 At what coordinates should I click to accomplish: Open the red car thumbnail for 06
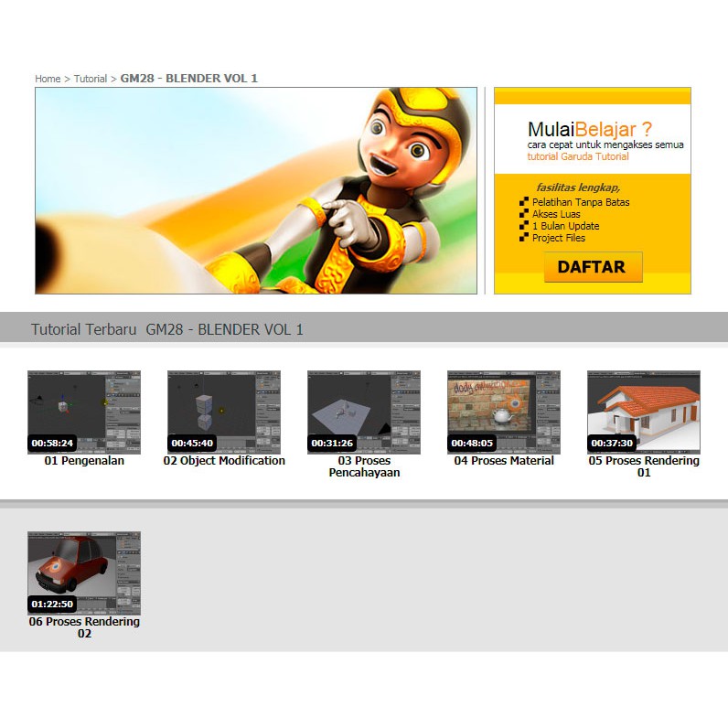[x=84, y=573]
